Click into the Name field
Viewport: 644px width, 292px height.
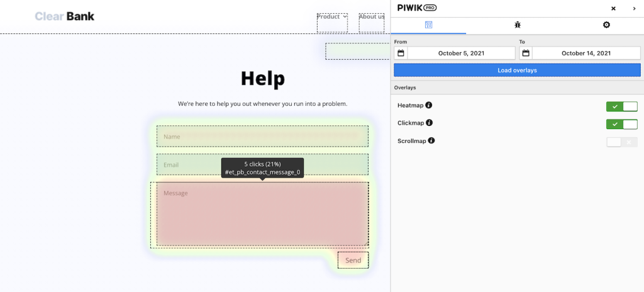click(x=262, y=136)
